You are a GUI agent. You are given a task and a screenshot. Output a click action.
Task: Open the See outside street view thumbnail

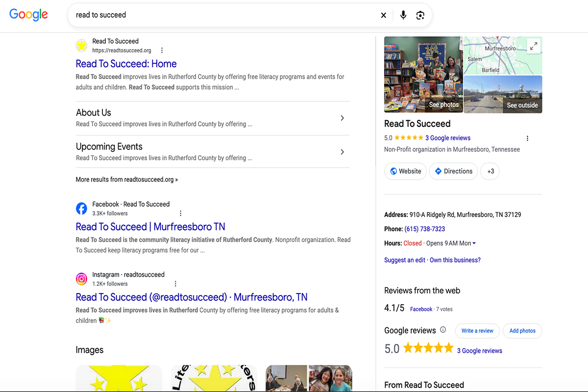click(503, 94)
